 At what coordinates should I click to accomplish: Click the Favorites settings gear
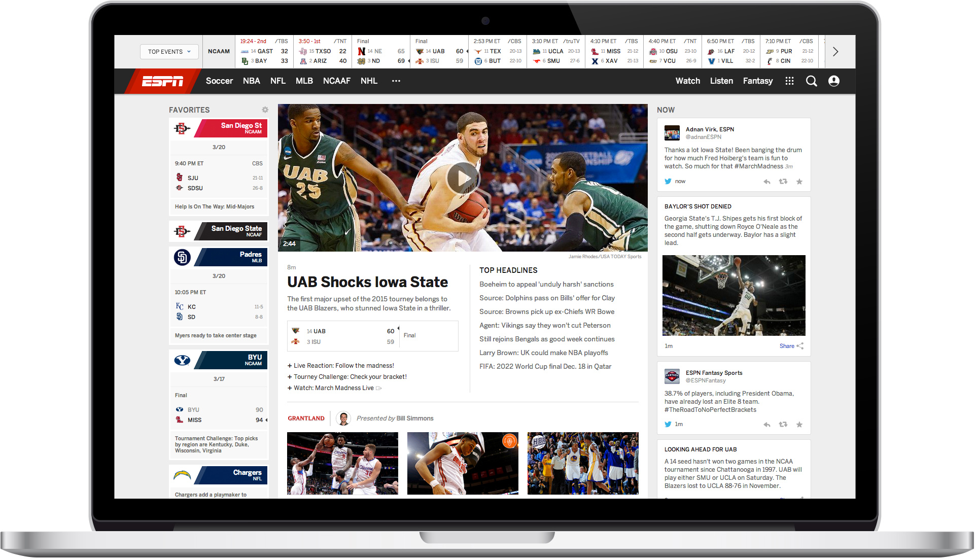click(266, 110)
